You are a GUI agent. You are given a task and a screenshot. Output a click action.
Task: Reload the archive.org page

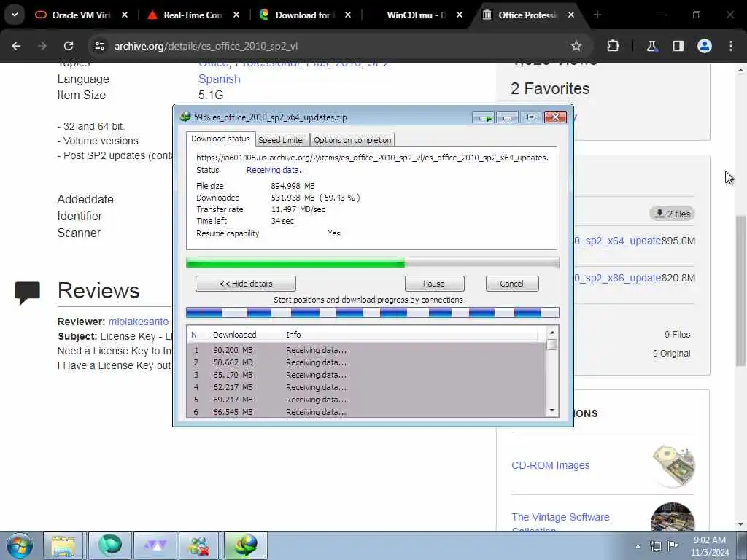tap(69, 46)
